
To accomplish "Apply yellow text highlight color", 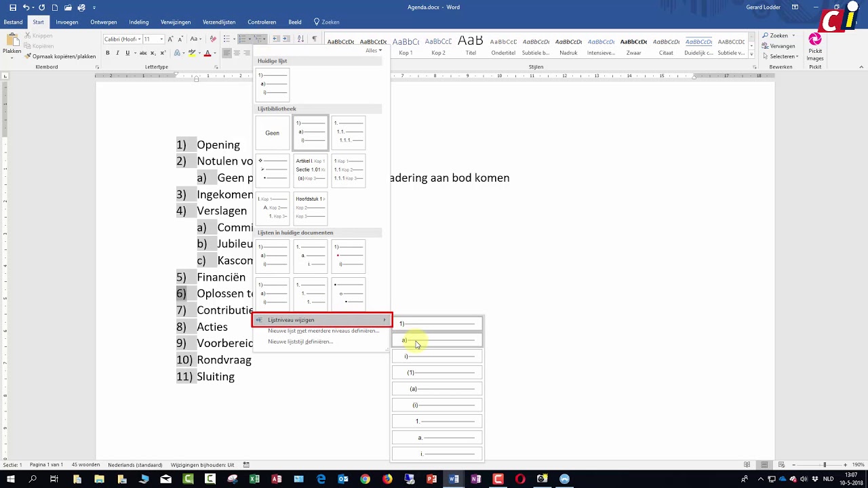I will coord(191,53).
